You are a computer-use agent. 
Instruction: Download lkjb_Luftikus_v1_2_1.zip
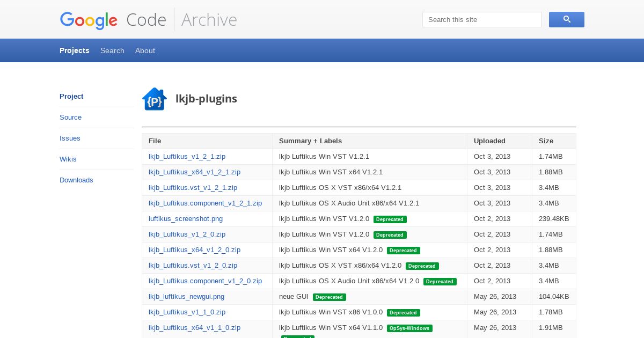click(187, 157)
